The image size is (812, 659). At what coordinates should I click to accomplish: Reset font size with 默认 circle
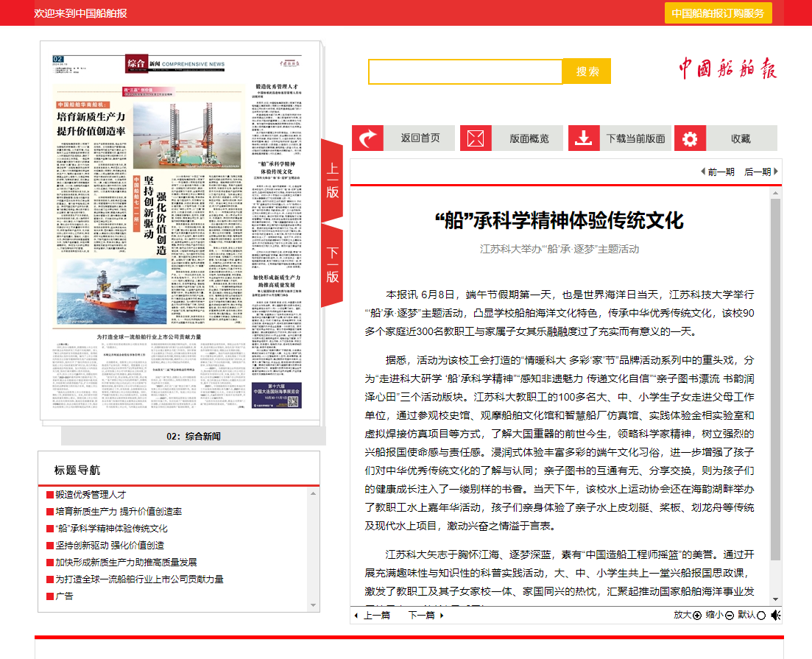tap(760, 616)
